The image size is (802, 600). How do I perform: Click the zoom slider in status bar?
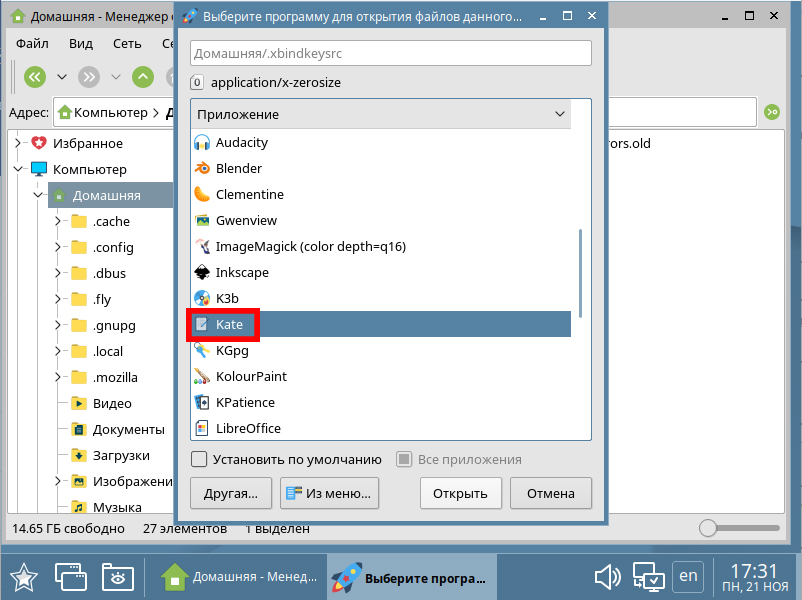[708, 528]
